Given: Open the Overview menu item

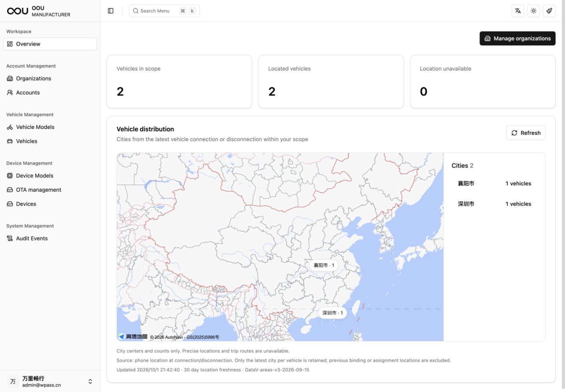Looking at the screenshot, I should coord(50,44).
